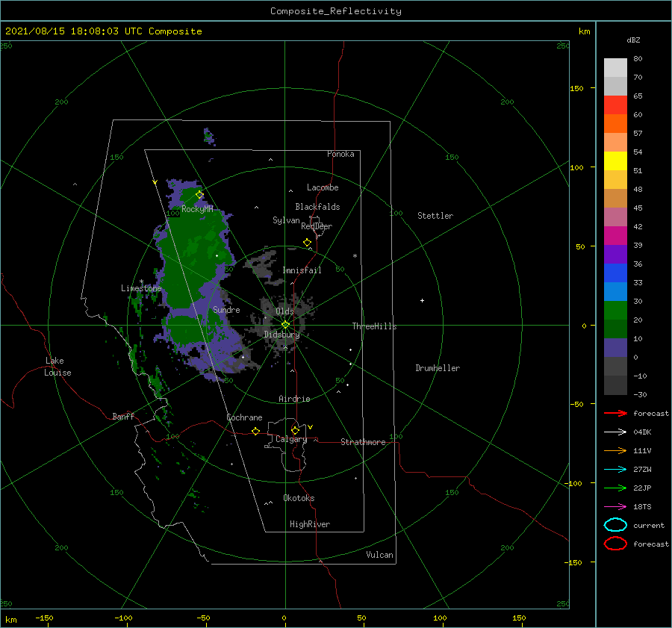Click the Blackfalds city label
672x628 pixels.
(317, 207)
